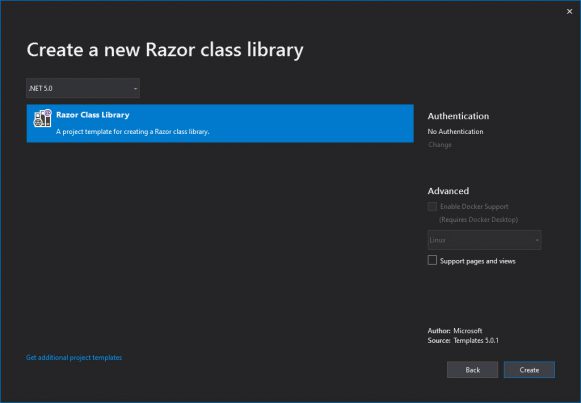Viewport: 581px width, 403px height.
Task: Click the Advanced section heading
Action: pos(448,191)
